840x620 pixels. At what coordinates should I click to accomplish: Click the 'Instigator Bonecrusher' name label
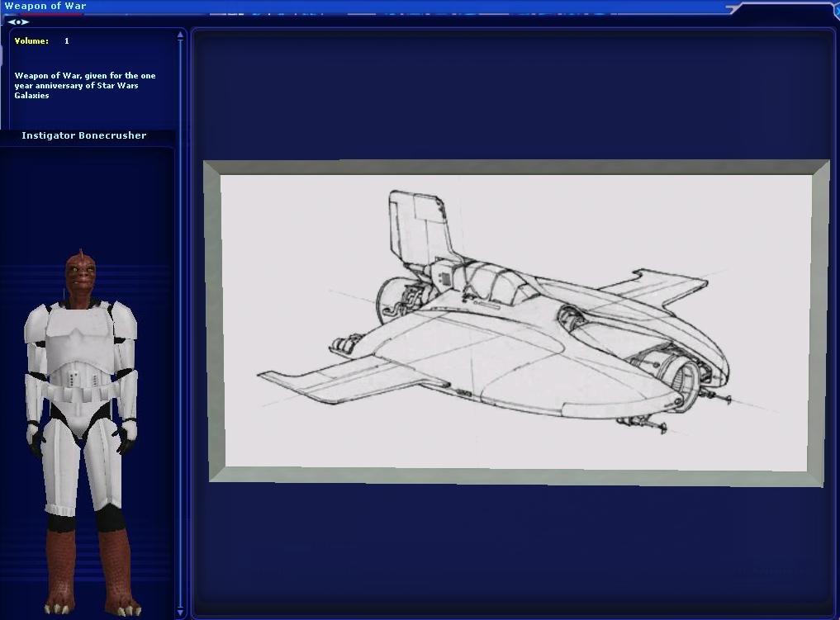(84, 135)
